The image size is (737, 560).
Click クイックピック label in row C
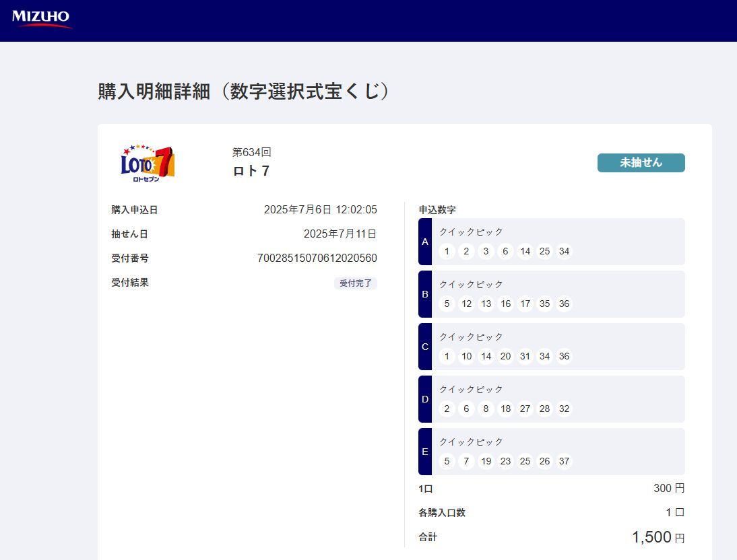click(x=471, y=337)
